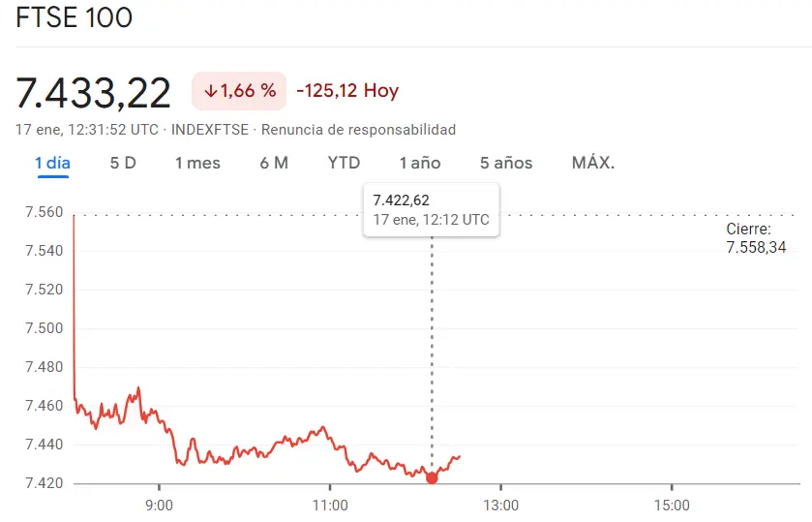812x522 pixels.
Task: Click the 13:00 axis label
Action: (500, 505)
